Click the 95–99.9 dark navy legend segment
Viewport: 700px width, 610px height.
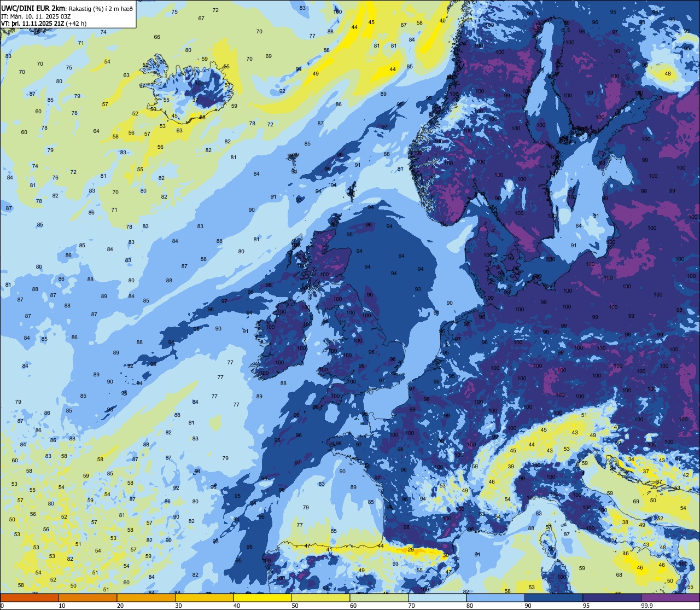[x=612, y=597]
